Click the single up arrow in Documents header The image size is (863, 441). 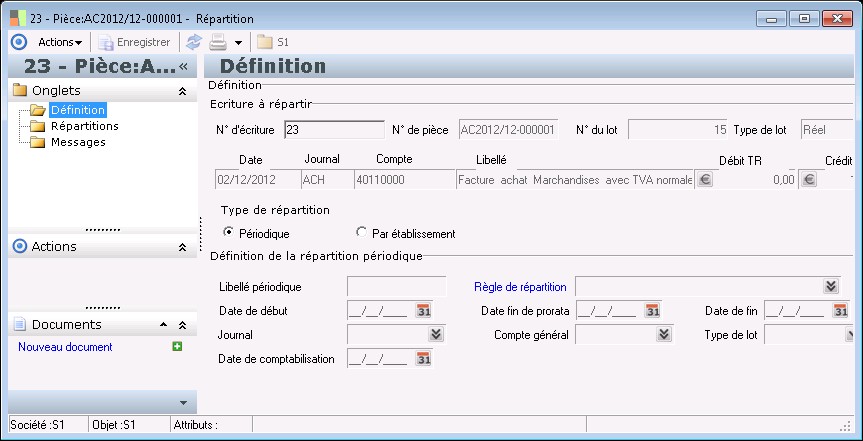click(163, 325)
